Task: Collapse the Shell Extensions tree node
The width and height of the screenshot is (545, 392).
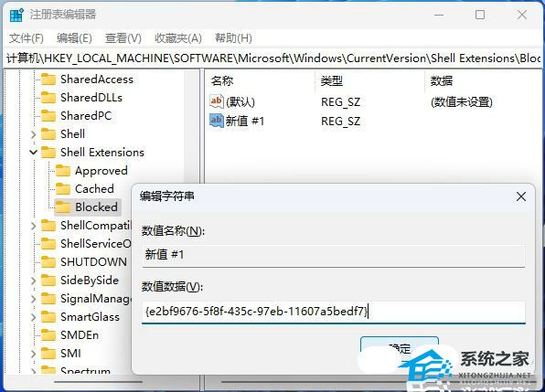Action: pos(33,152)
